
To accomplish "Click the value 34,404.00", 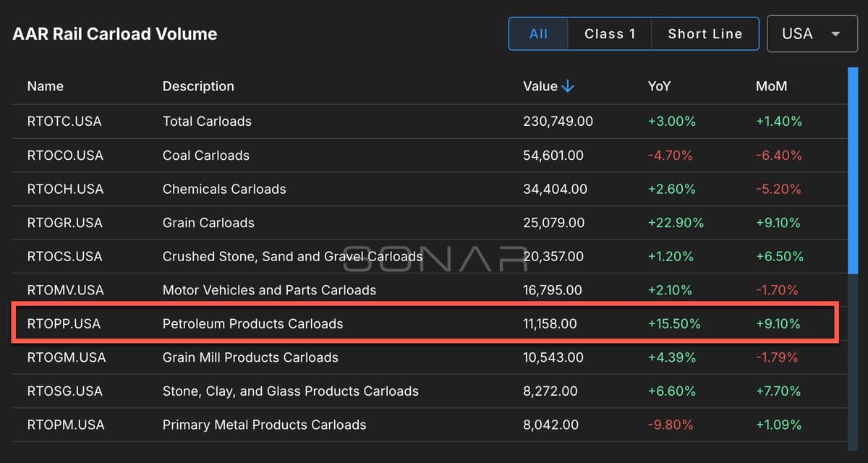I will [555, 189].
